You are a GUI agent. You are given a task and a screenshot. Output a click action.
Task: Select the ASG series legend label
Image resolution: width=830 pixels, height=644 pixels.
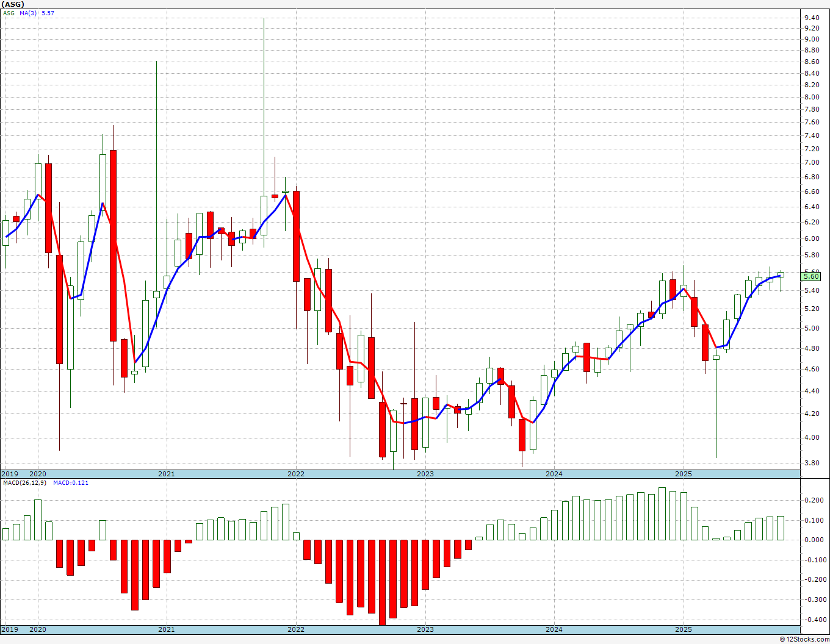9,13
